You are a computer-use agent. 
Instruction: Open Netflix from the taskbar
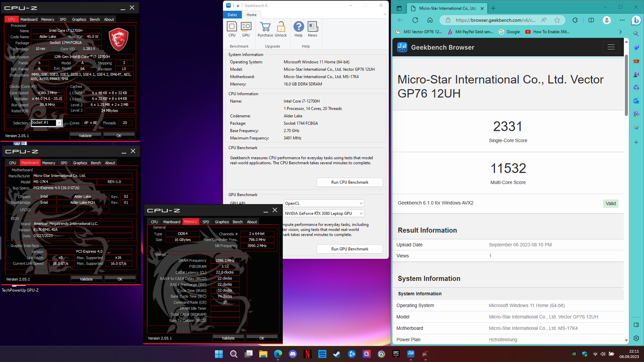pos(307,354)
